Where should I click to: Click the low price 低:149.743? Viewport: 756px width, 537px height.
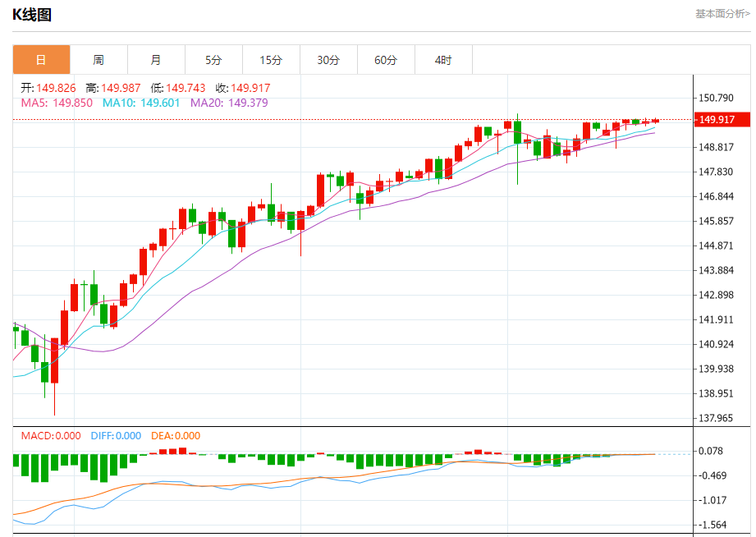178,89
